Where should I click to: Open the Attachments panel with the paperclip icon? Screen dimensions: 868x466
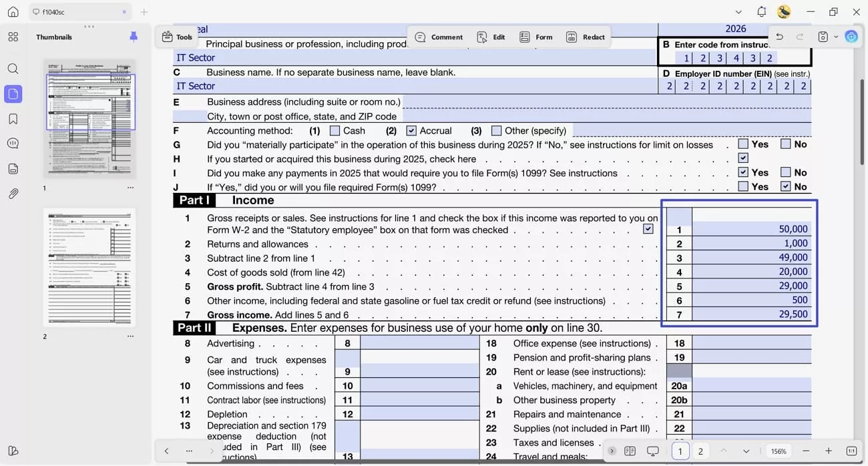13,194
